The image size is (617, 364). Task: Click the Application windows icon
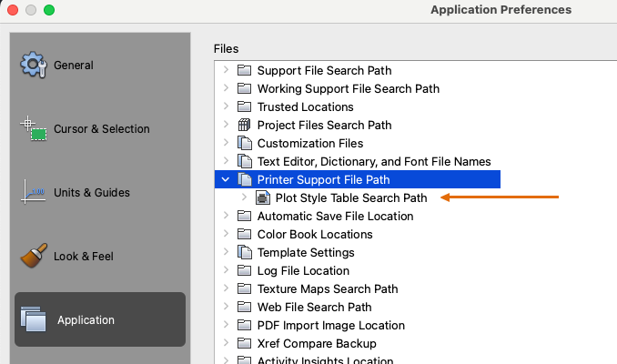34,319
